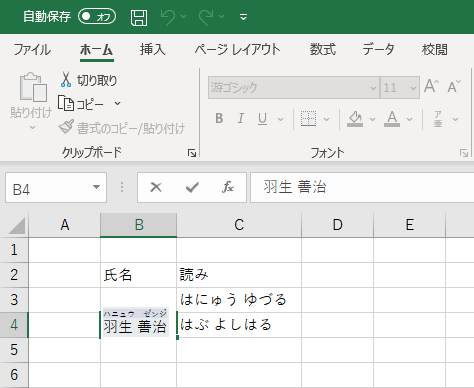Open the phonetic guide dropdown arrow
The height and width of the screenshot is (388, 474).
[456, 119]
